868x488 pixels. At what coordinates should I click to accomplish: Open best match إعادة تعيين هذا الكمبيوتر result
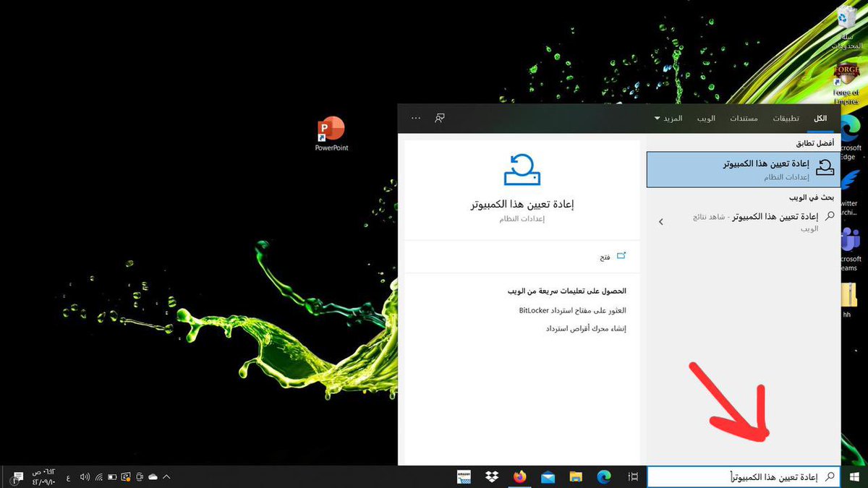pyautogui.click(x=744, y=169)
